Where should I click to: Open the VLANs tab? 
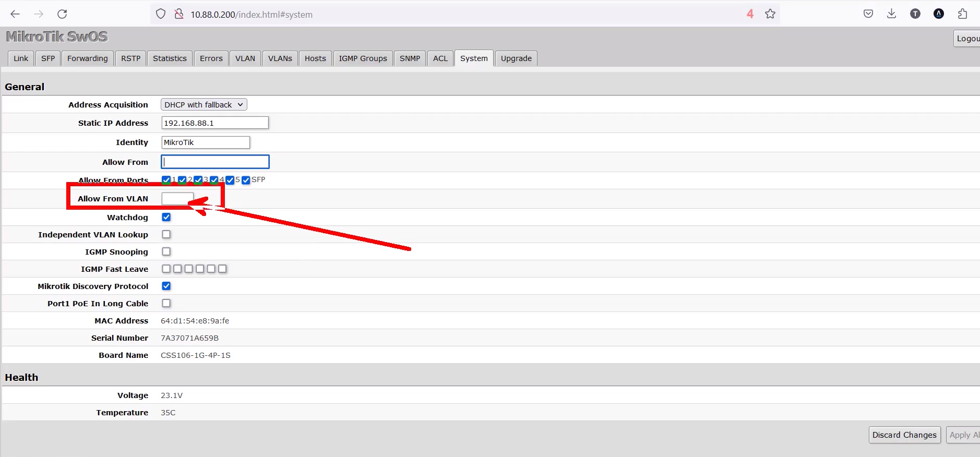280,58
